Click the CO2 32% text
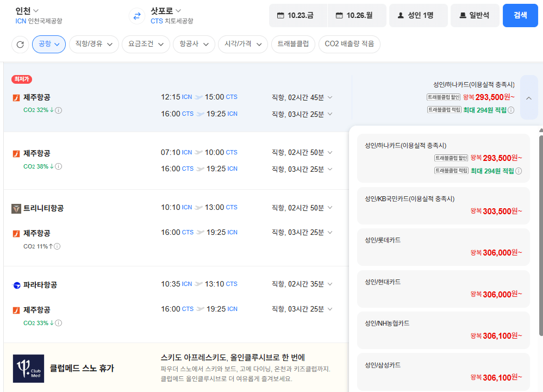 36,110
